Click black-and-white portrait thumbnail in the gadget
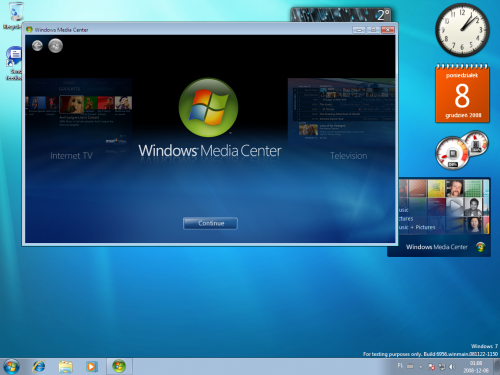 (473, 207)
